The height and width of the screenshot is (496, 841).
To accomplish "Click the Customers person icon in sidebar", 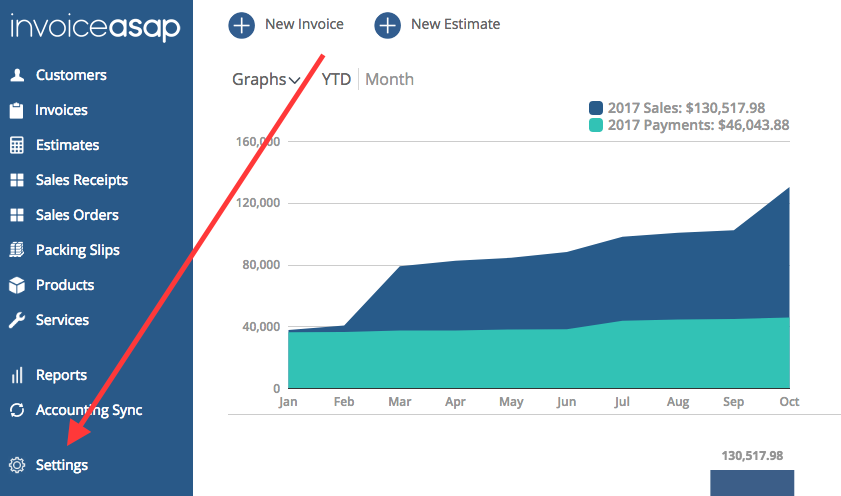I will (16, 75).
